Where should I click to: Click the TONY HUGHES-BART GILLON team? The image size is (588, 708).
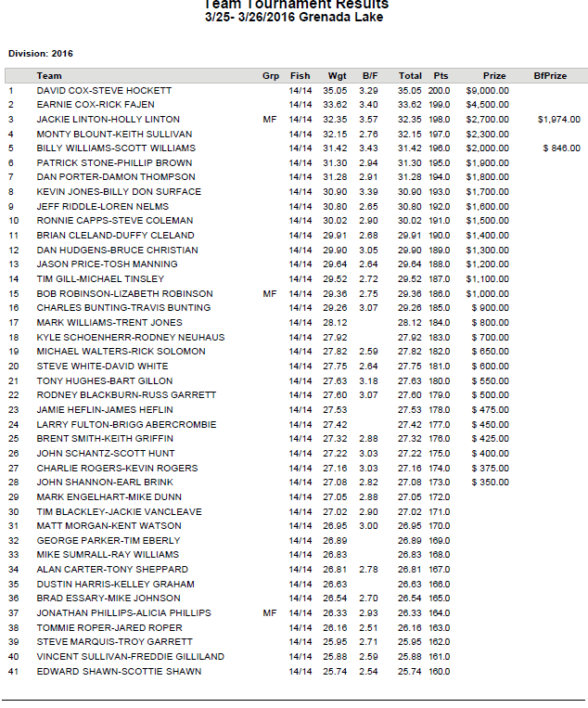coord(105,381)
